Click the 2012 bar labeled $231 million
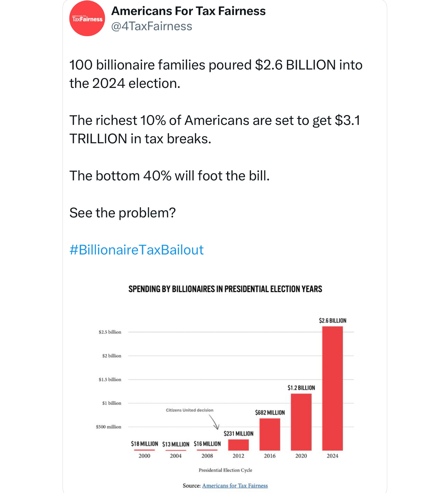The width and height of the screenshot is (448, 493). point(239,445)
